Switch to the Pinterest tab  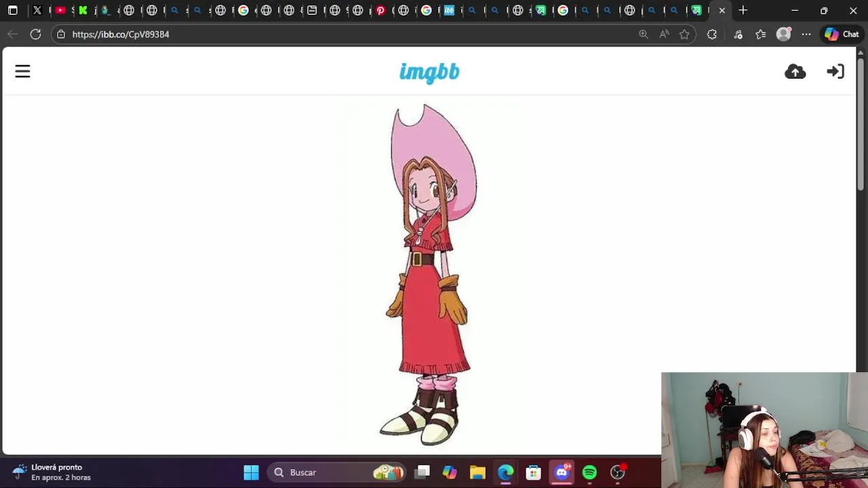(x=380, y=10)
